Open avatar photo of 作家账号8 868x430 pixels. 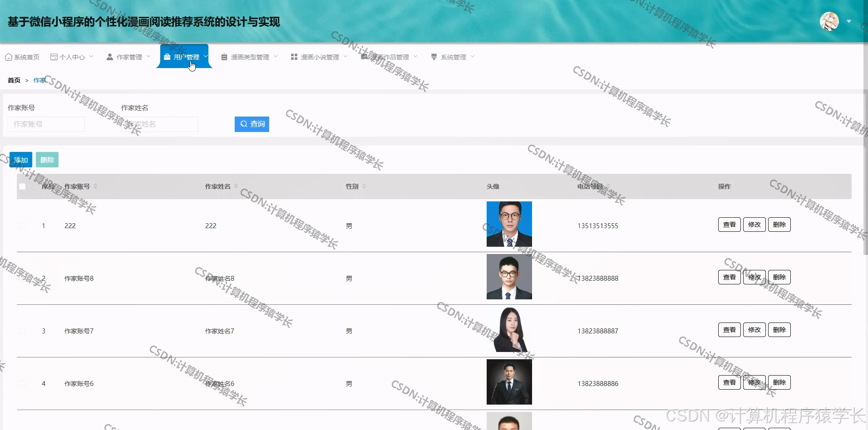click(509, 277)
